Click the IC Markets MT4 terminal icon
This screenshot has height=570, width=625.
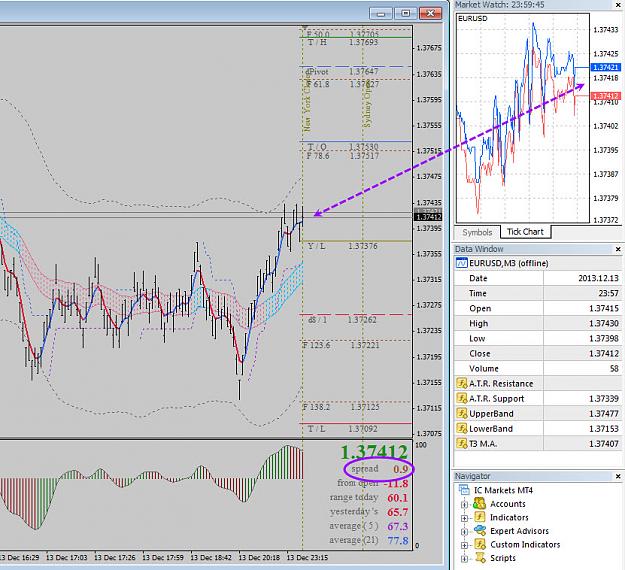(464, 490)
